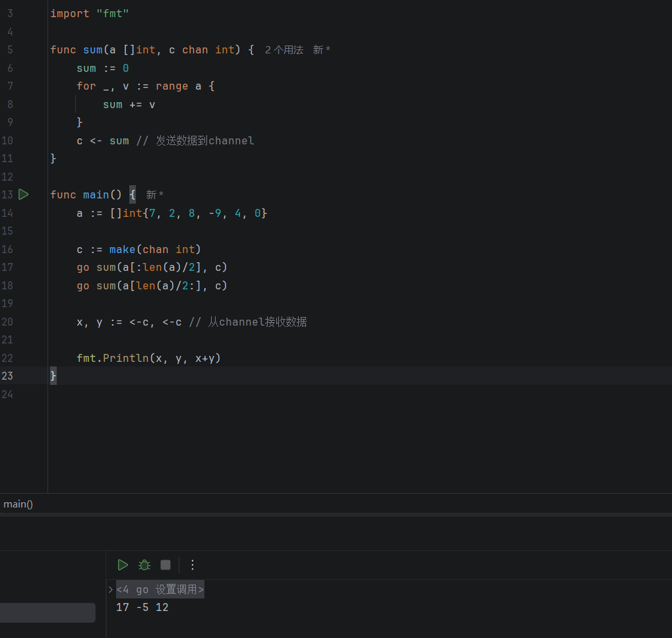Open more actions in the run toolbar
Screen dimensions: 672x638
(193, 565)
